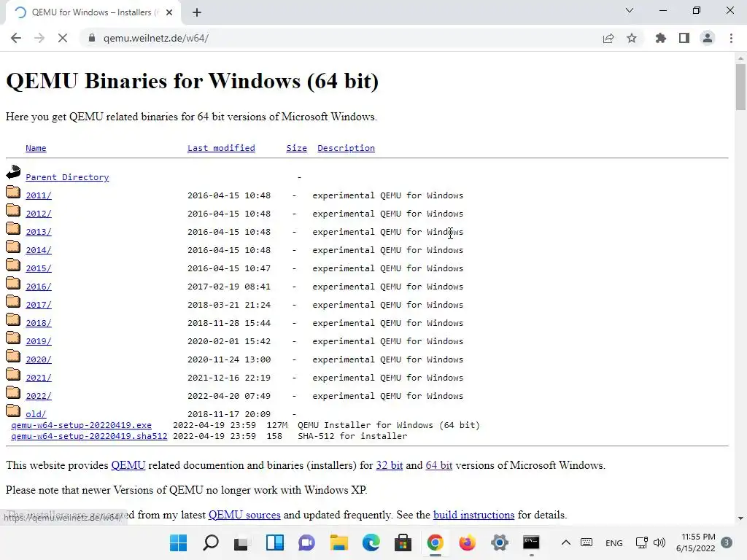The image size is (747, 560).
Task: Open the 2016/ folder link
Action: click(x=39, y=287)
